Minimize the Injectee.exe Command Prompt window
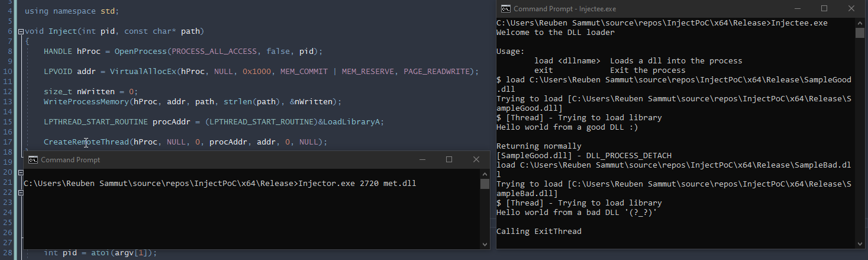The image size is (868, 260). point(796,9)
